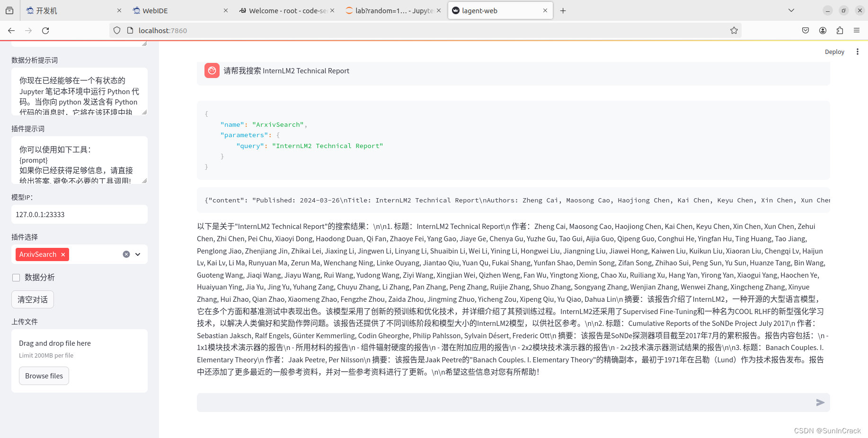Click the 'Limit 200MB per file' text
Image resolution: width=868 pixels, height=438 pixels.
46,356
